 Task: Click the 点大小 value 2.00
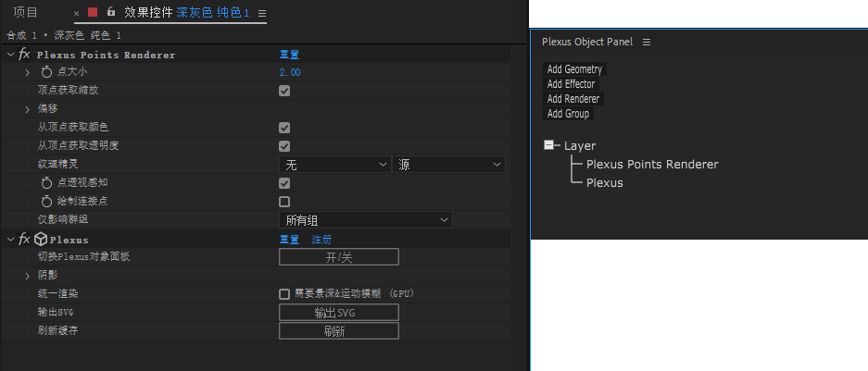290,72
